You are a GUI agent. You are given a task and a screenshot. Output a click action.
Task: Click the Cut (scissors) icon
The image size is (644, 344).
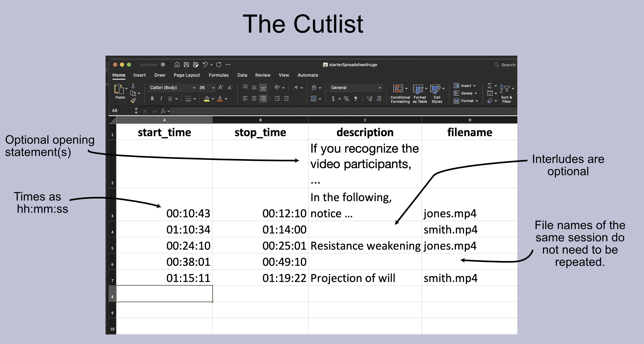pos(134,86)
